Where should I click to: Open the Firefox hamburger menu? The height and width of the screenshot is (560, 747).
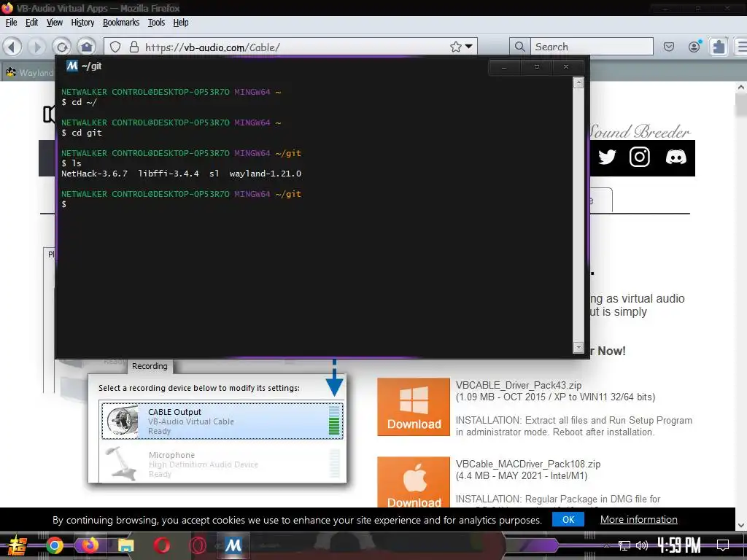742,47
